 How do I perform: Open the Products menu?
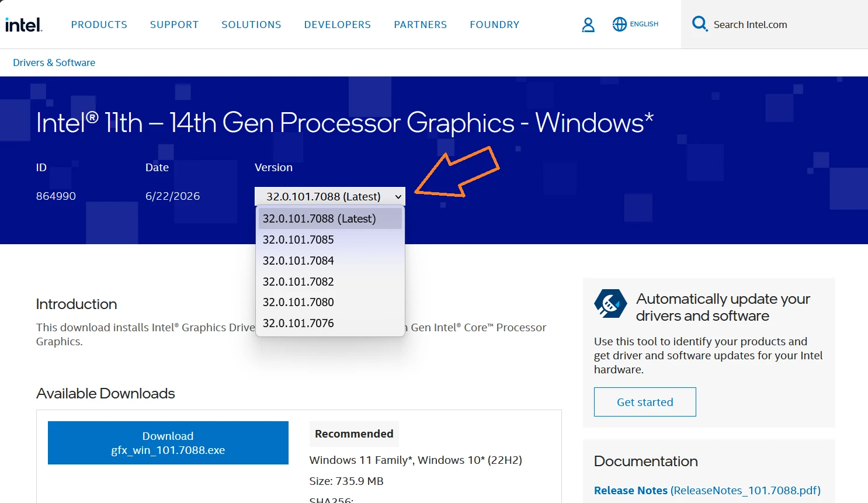click(99, 25)
